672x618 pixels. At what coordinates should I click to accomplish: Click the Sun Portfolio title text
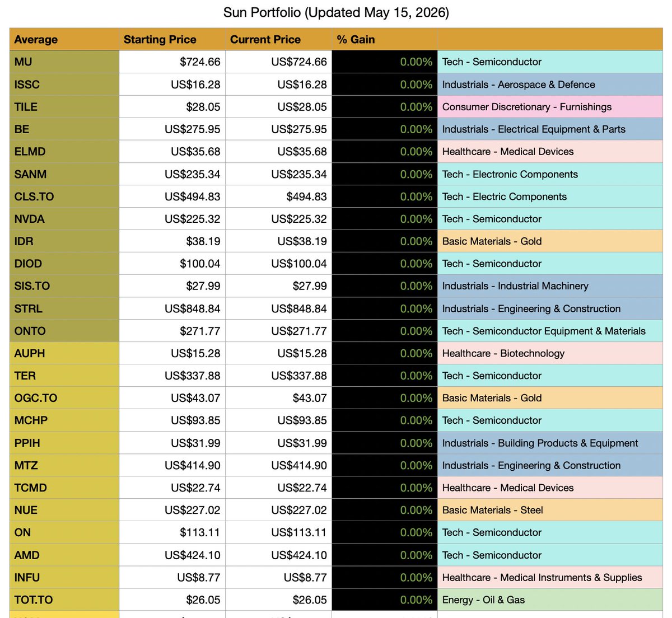[336, 12]
